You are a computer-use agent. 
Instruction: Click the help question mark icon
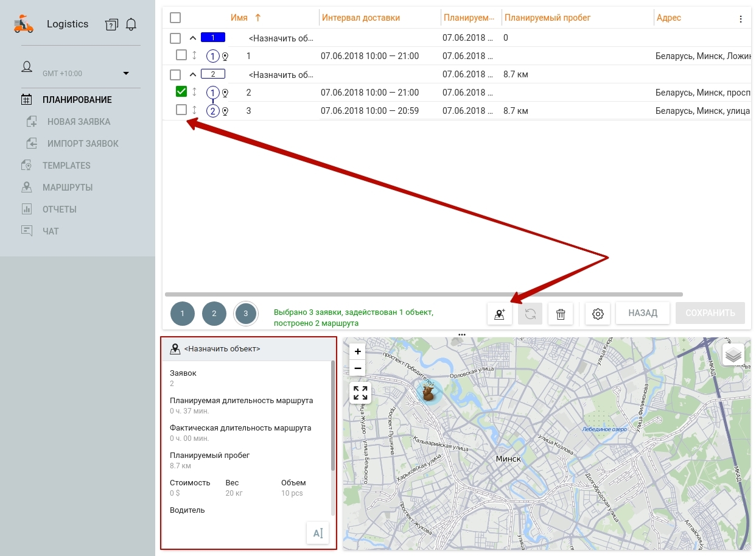(x=111, y=24)
